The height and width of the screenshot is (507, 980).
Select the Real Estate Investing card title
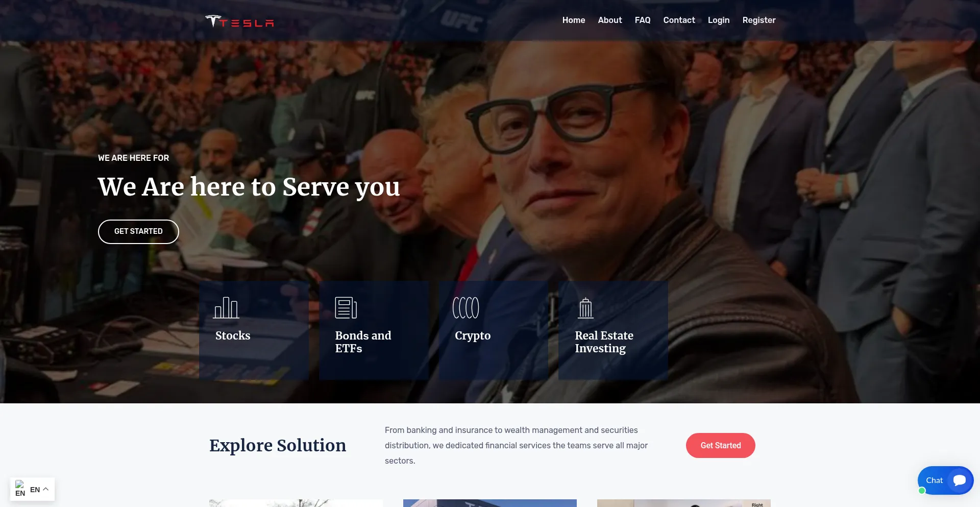click(x=604, y=342)
